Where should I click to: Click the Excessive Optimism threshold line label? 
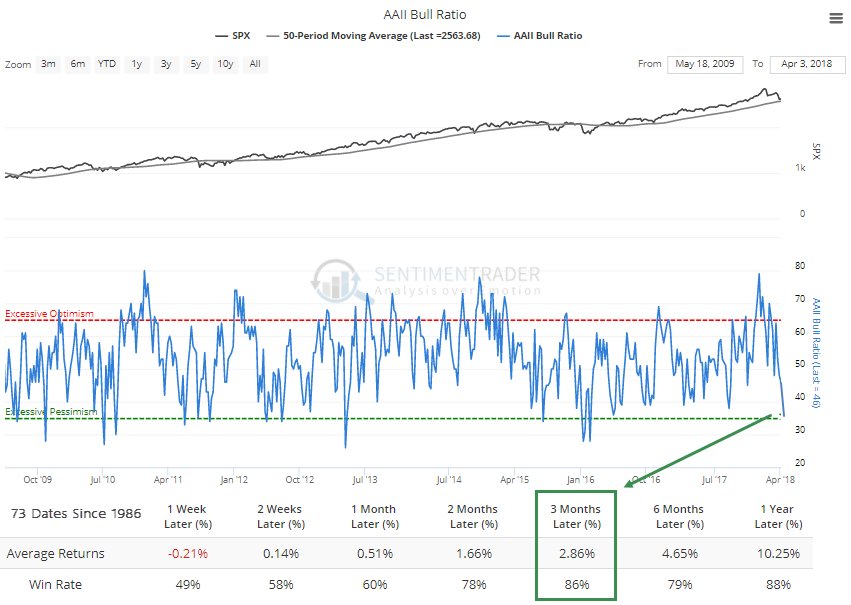[49, 314]
